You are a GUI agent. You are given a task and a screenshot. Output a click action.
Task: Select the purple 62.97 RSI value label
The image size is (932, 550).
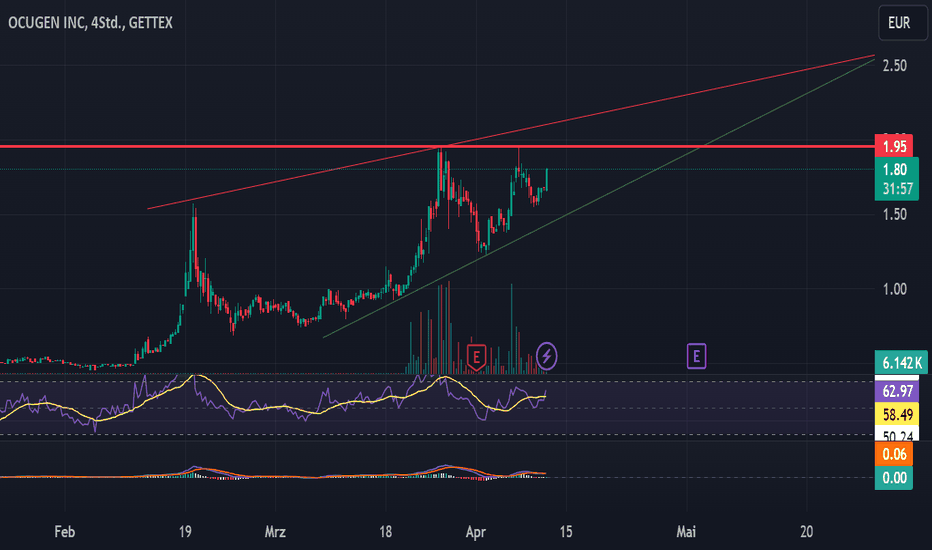897,391
